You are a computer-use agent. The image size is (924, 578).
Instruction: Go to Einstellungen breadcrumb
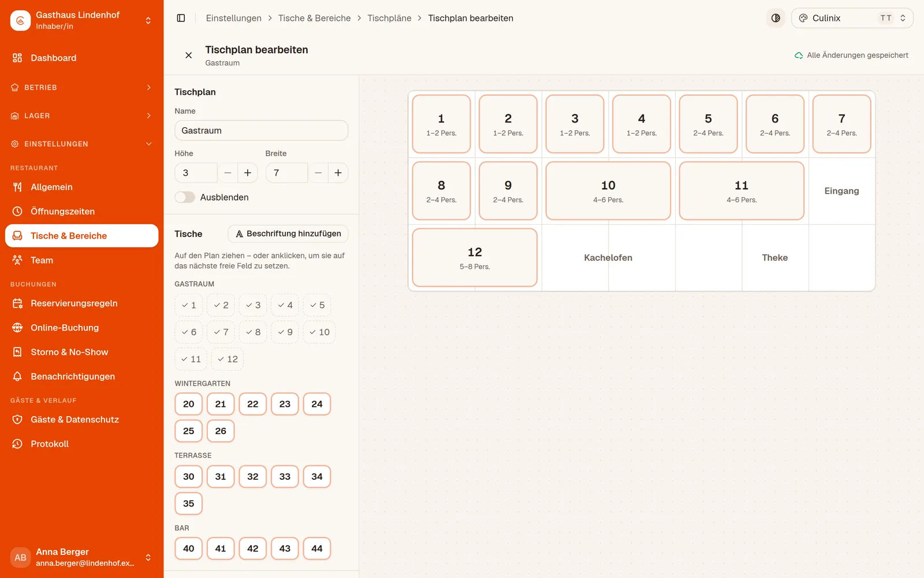tap(233, 18)
